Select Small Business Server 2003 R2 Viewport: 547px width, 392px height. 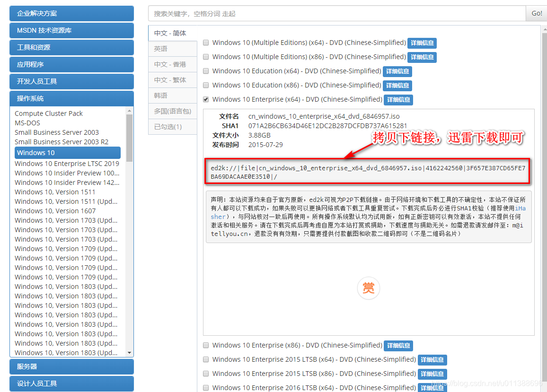(62, 141)
